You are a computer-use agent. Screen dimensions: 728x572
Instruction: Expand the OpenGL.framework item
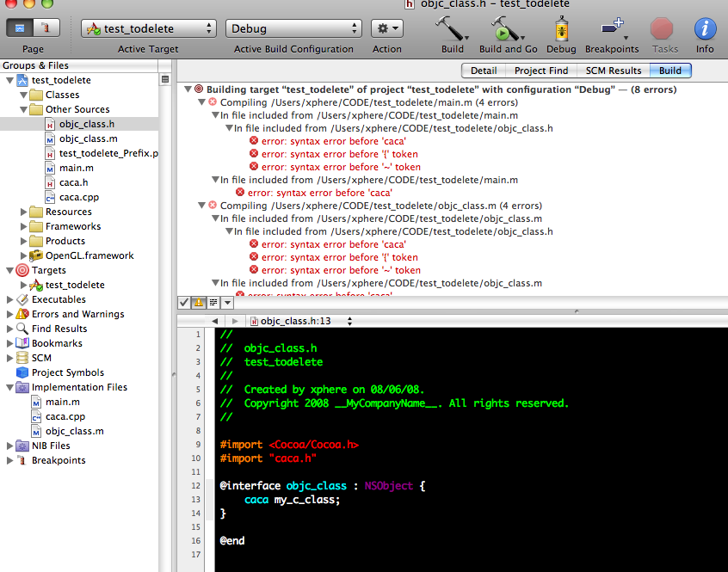(23, 255)
